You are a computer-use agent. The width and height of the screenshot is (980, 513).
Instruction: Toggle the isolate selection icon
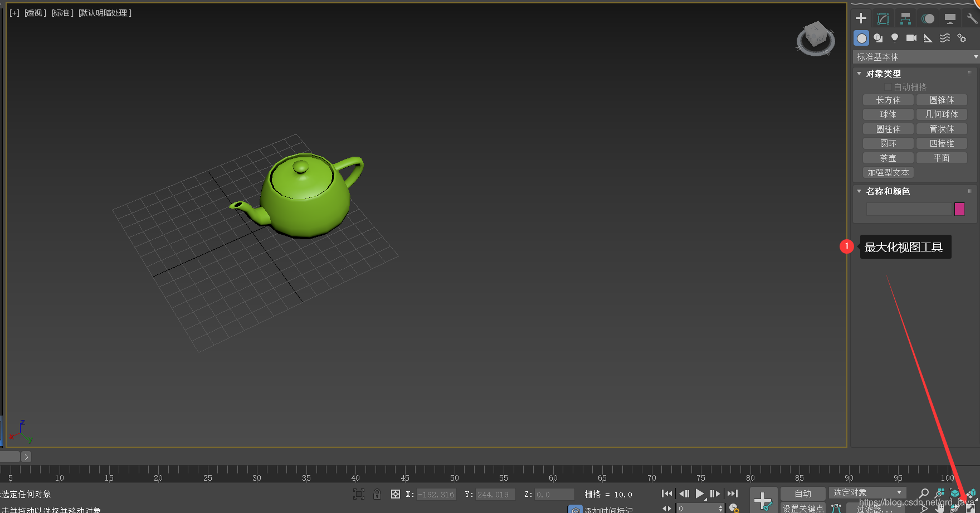click(x=359, y=494)
